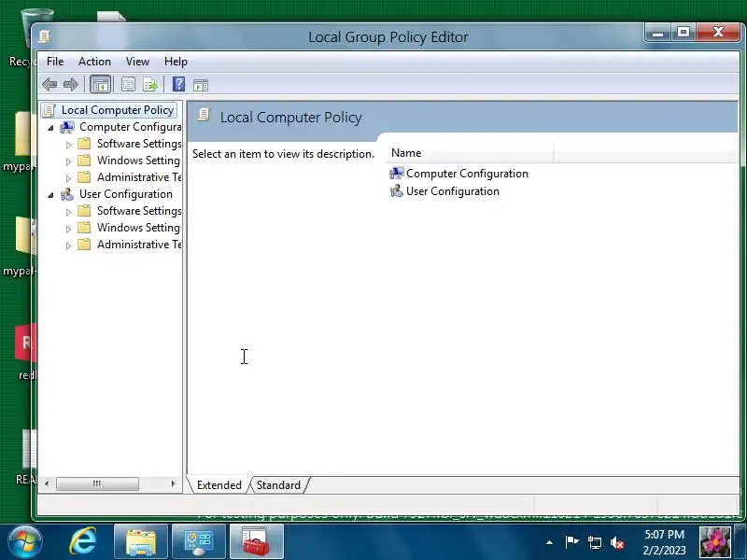The image size is (747, 560).
Task: Toggle Show/Hide Action Pane toolbar button
Action: click(201, 85)
